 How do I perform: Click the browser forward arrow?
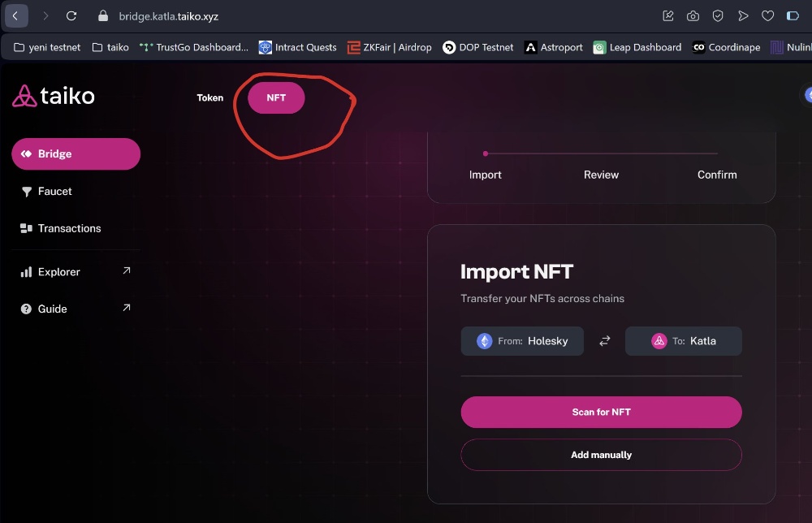45,16
